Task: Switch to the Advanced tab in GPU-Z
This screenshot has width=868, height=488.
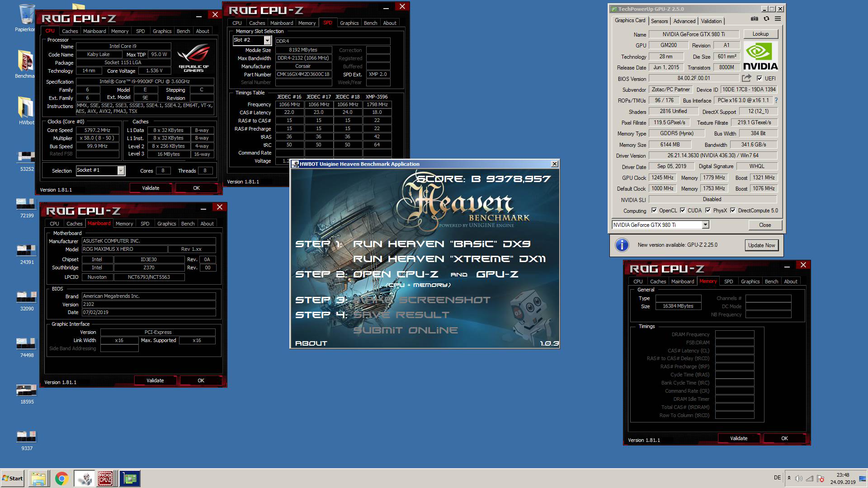Action: tap(684, 21)
